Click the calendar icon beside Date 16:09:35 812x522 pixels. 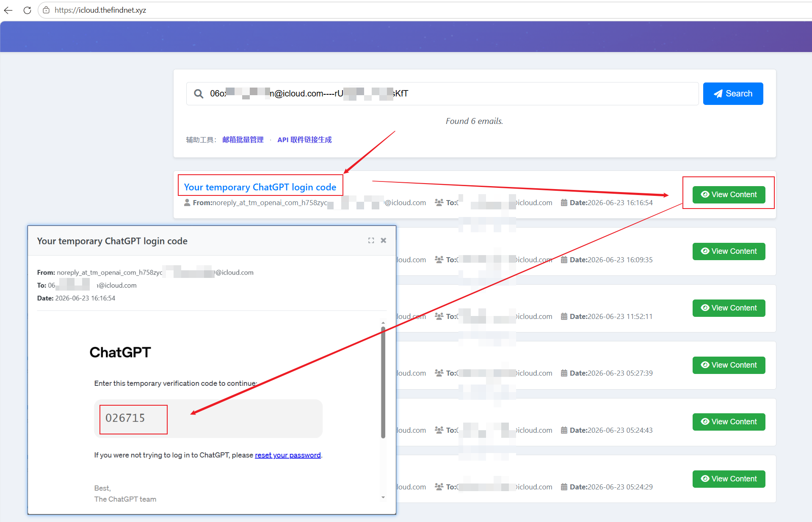coord(564,260)
